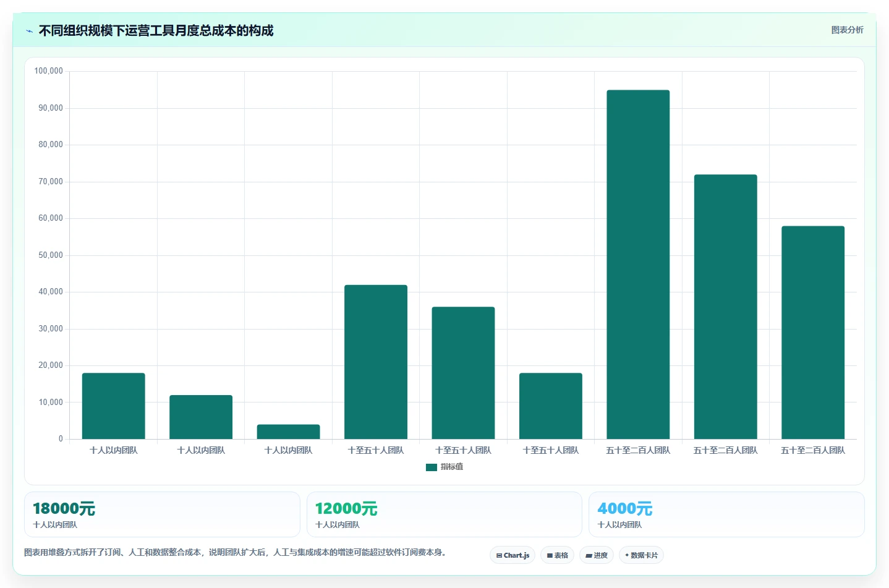Image resolution: width=889 pixels, height=588 pixels.
Task: Click the 18000元 data card value
Action: [64, 509]
